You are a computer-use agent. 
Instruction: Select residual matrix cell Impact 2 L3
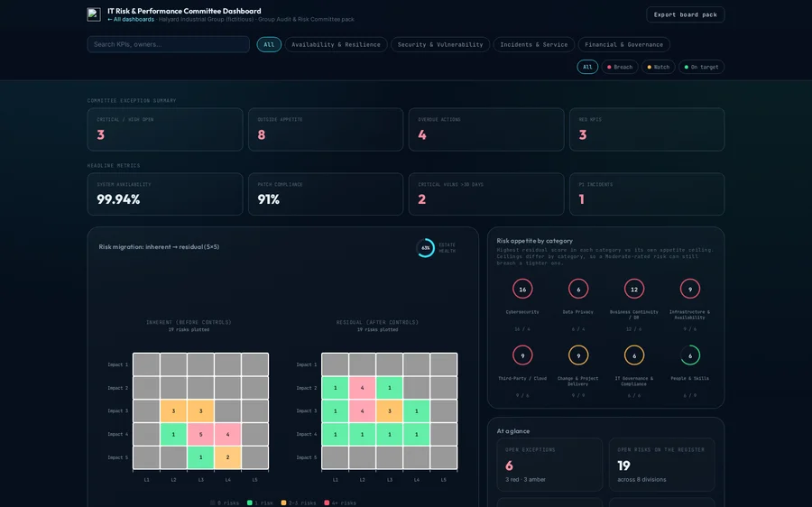pos(390,388)
